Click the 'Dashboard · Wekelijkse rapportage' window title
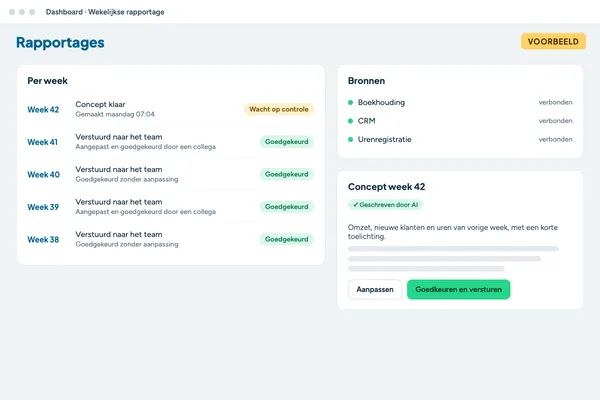 click(105, 12)
